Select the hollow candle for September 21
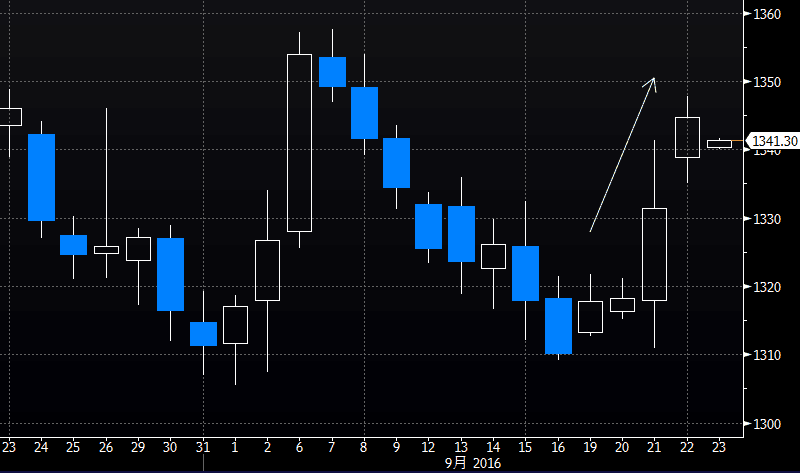The height and width of the screenshot is (473, 800). pyautogui.click(x=654, y=254)
